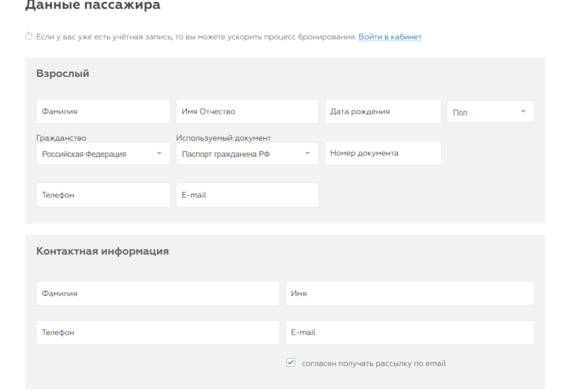This screenshot has width=587, height=392.
Task: Click the Фамилия field under Контактная информация
Action: (x=158, y=293)
